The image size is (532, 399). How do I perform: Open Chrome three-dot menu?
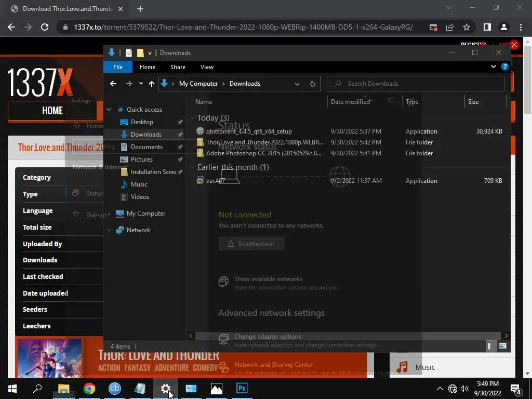pyautogui.click(x=521, y=27)
